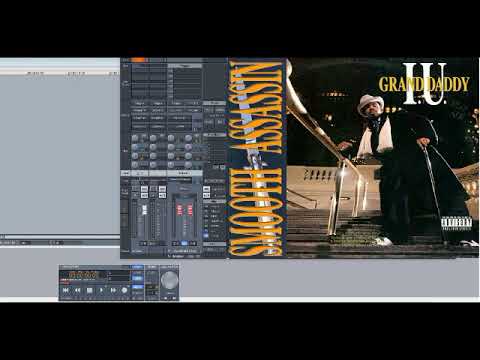This screenshot has height=360, width=480.
Task: Arm recording with the round record button
Action: click(x=125, y=290)
